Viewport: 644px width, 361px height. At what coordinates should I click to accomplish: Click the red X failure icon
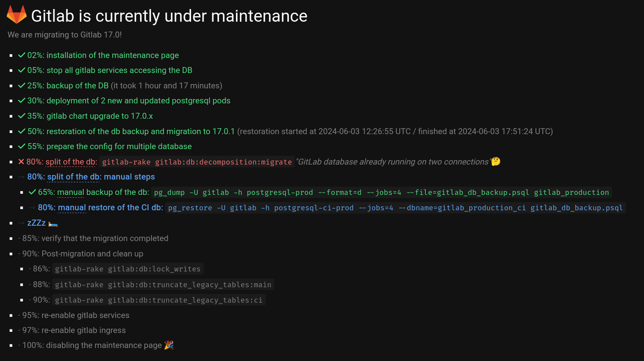pos(21,162)
